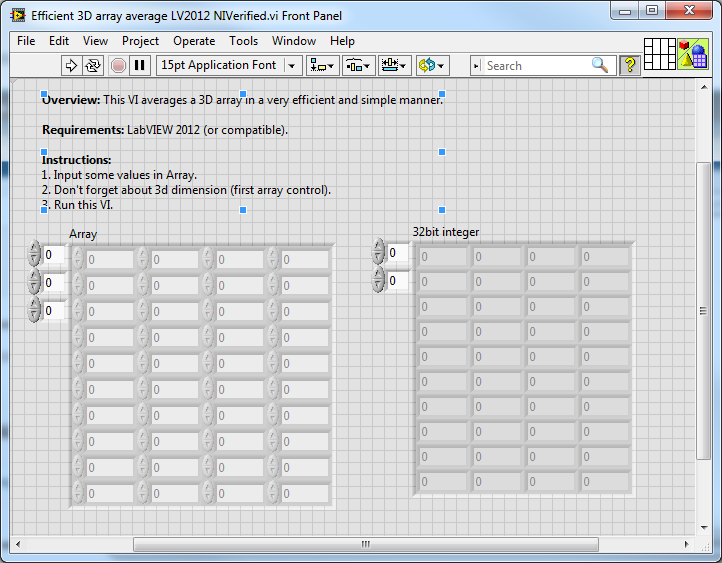Screen dimensions: 722x563
Task: Open the Reorder dropdown
Action: (432, 65)
